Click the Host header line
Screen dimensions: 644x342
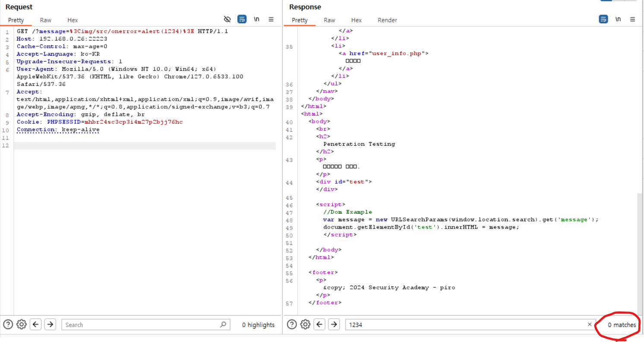62,39
